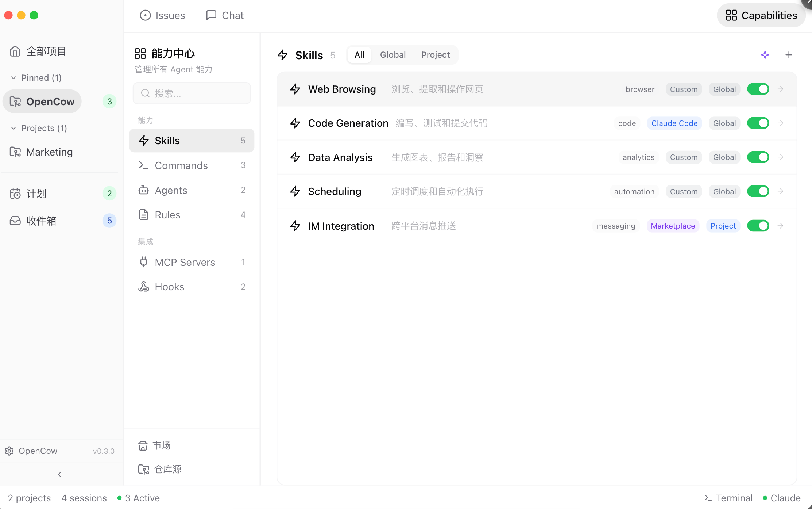
Task: Collapse the Pinned (1) section
Action: pyautogui.click(x=13, y=78)
